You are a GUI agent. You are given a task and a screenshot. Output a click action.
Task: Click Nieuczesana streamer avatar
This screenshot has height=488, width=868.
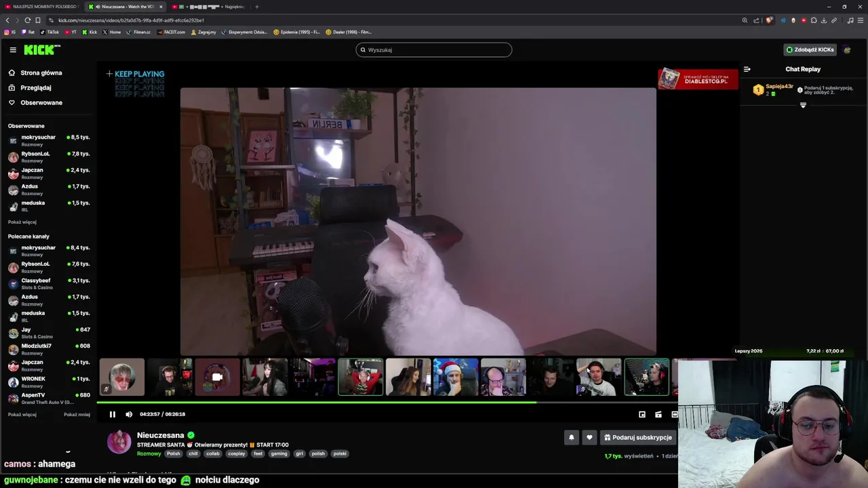pos(119,442)
